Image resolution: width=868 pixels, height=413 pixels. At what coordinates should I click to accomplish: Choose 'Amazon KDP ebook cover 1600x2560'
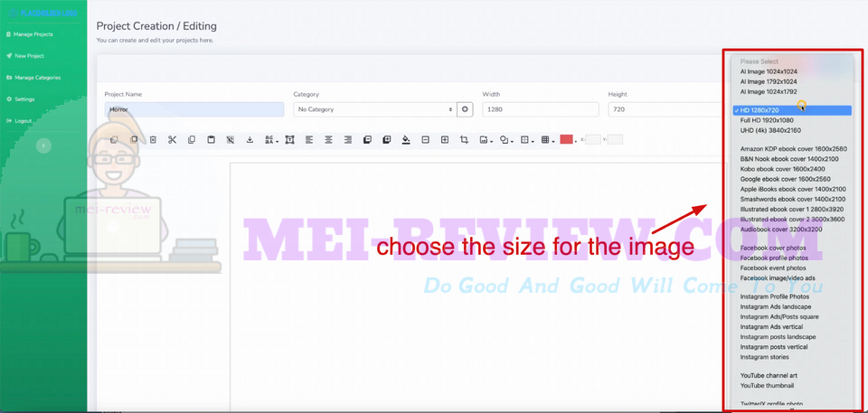tap(792, 149)
